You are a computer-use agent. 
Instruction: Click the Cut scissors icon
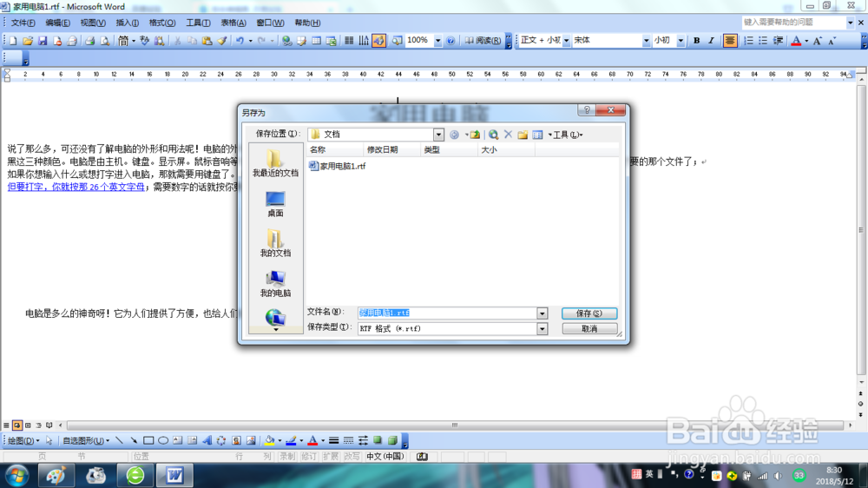178,41
